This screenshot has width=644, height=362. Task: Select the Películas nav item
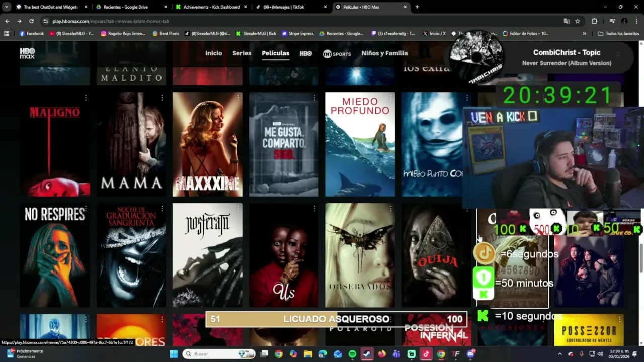click(275, 53)
